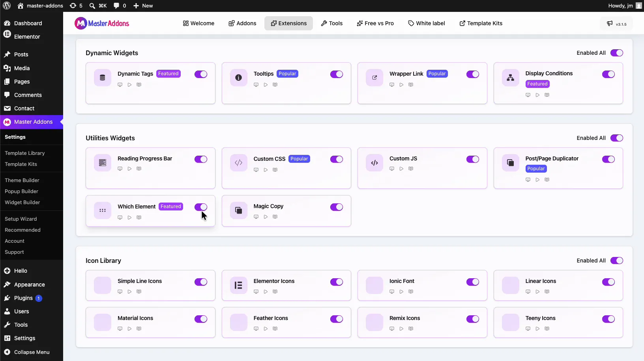The width and height of the screenshot is (644, 361).
Task: Disable Material Icons library
Action: pos(201,319)
